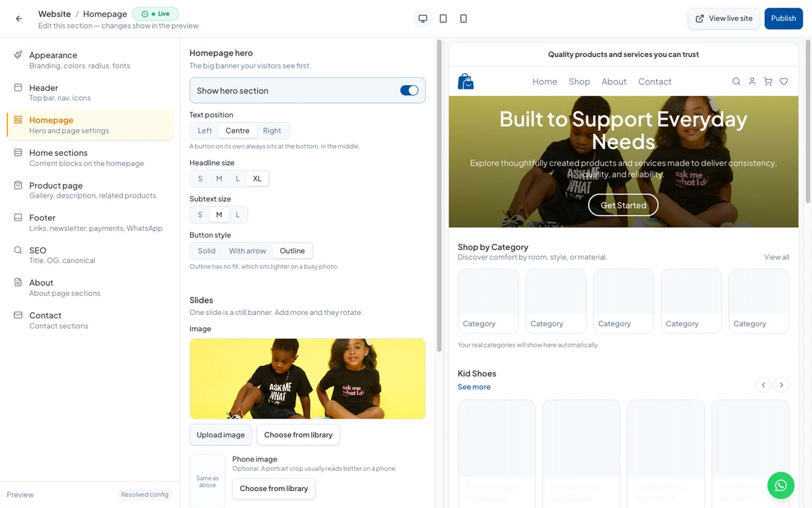Click the About document icon
812x508 pixels.
(18, 282)
